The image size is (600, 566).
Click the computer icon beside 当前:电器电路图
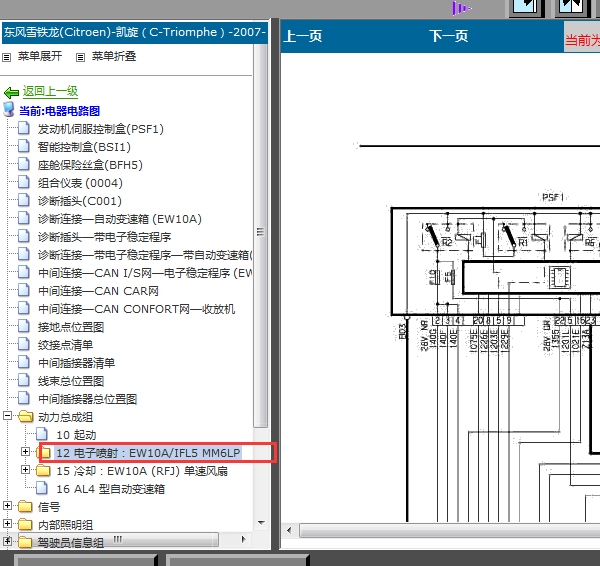click(x=9, y=109)
